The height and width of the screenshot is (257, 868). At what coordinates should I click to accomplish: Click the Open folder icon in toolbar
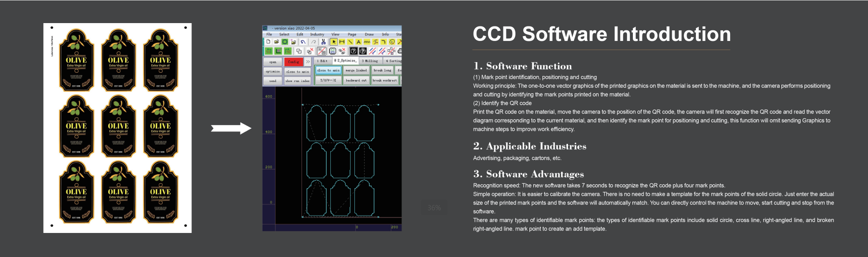277,42
